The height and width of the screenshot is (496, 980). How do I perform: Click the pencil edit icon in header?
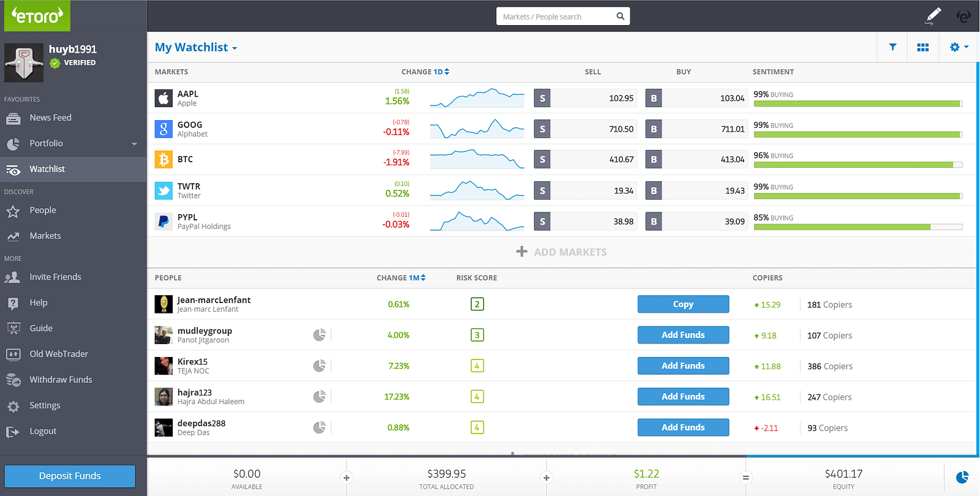[x=932, y=16]
